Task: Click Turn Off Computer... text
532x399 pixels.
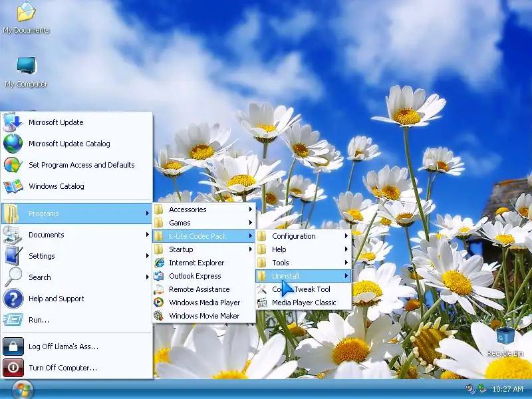Action: click(x=63, y=368)
